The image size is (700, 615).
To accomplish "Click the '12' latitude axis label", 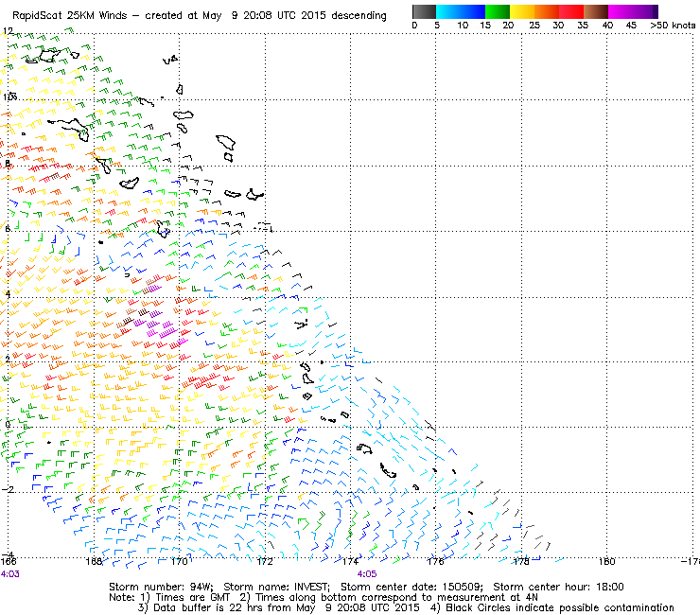I will click(x=8, y=31).
